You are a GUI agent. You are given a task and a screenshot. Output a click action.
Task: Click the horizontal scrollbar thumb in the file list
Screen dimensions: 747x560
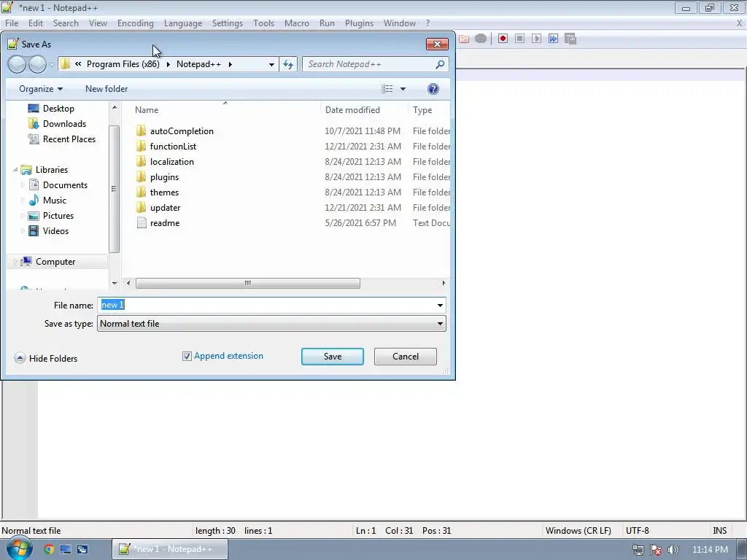coord(248,284)
